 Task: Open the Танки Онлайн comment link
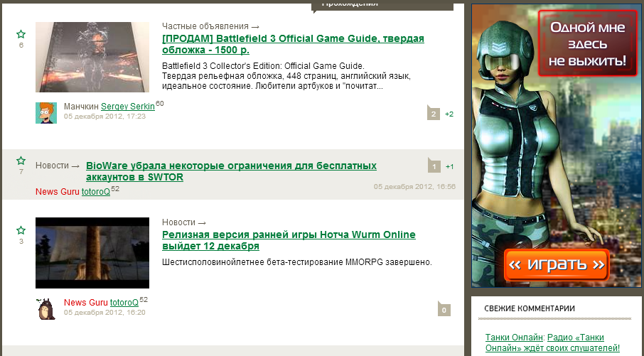(514, 337)
